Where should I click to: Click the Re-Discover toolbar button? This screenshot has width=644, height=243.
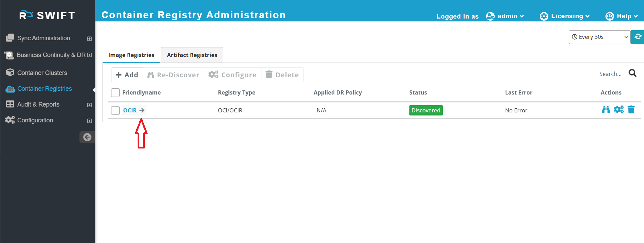coord(173,75)
